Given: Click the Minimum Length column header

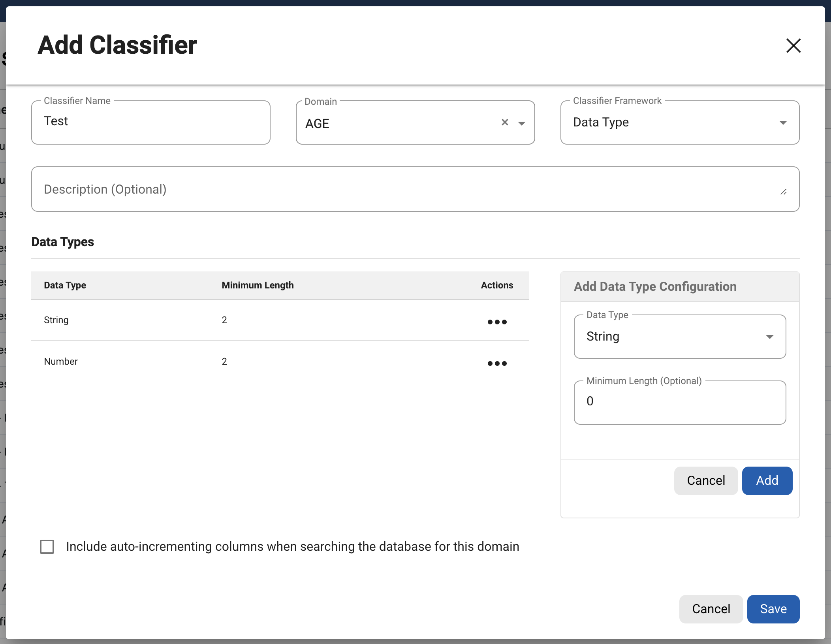Looking at the screenshot, I should pos(257,285).
